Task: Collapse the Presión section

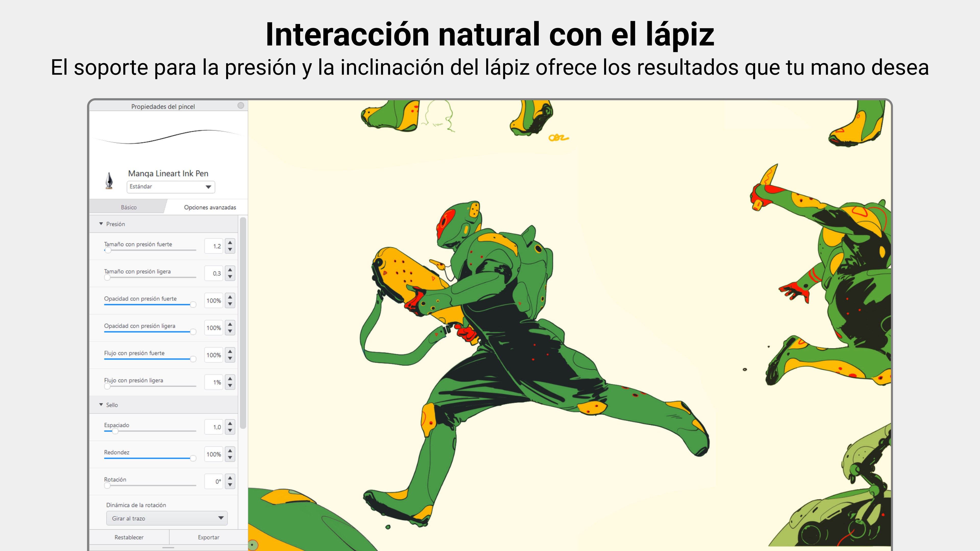Action: coord(101,224)
